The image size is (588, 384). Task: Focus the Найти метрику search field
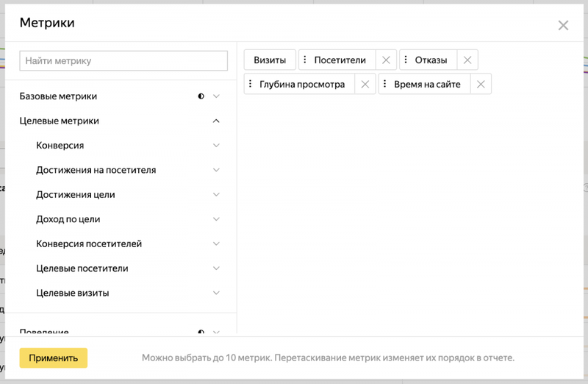(123, 61)
